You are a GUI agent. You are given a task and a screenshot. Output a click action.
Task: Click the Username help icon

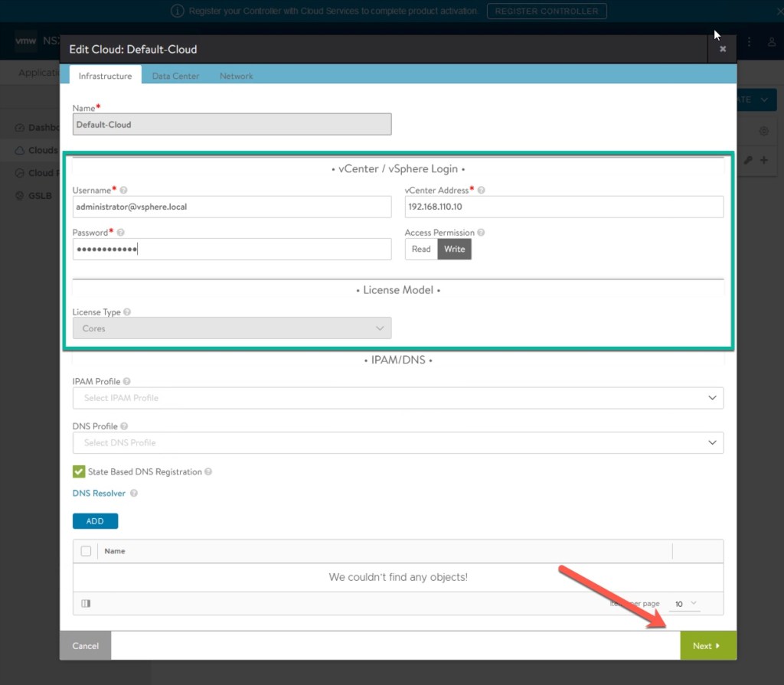click(124, 190)
